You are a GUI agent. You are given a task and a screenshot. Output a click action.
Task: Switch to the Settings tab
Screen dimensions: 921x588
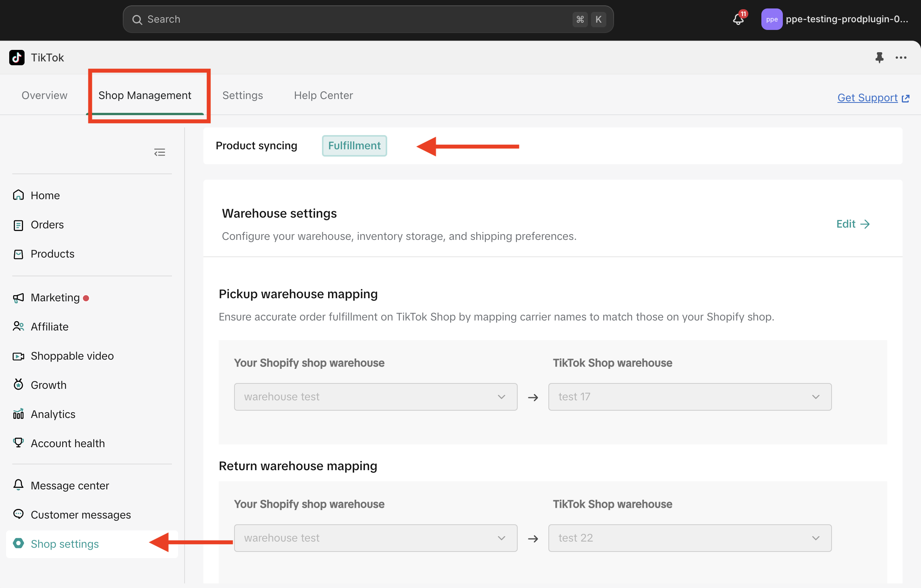pos(243,95)
